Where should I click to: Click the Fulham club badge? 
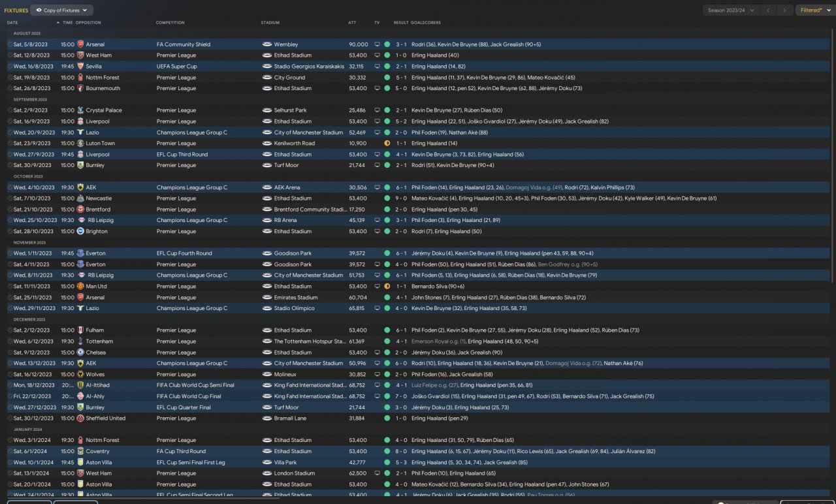pos(80,330)
